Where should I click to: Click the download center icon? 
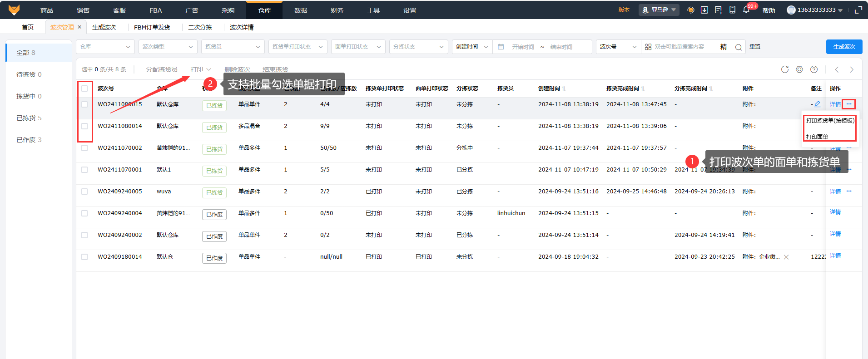704,10
